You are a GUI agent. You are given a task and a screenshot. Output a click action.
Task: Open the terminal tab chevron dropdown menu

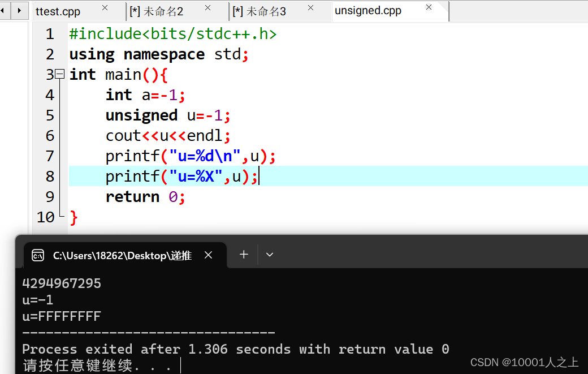(x=270, y=255)
